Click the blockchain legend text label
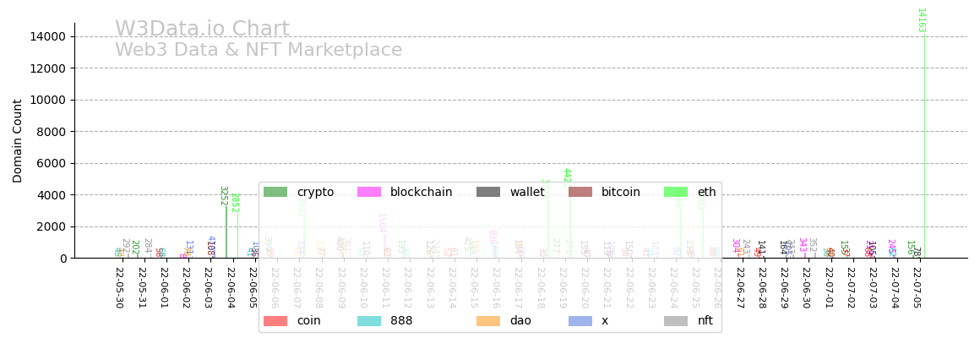 (422, 193)
